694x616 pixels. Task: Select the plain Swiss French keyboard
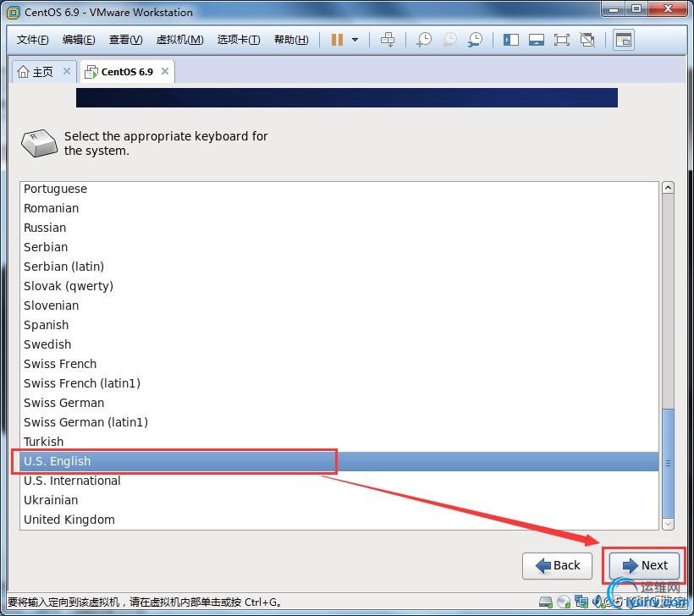339,364
